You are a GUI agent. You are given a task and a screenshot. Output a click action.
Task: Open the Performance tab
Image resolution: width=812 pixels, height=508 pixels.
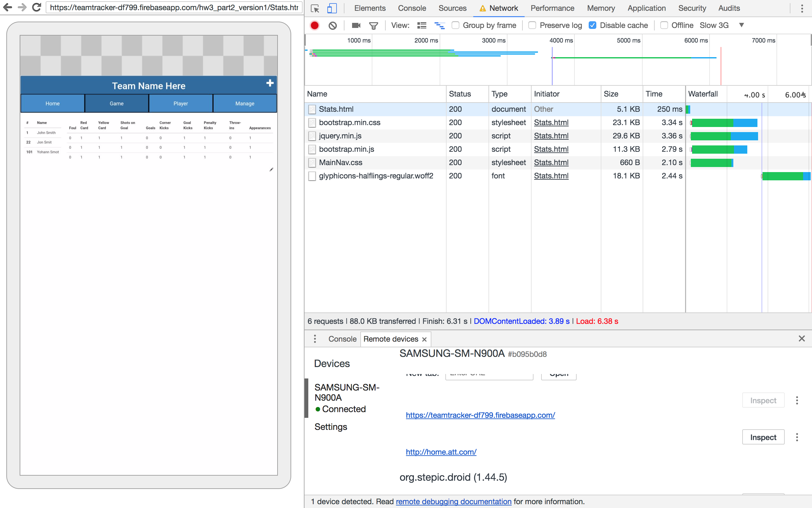pos(552,8)
